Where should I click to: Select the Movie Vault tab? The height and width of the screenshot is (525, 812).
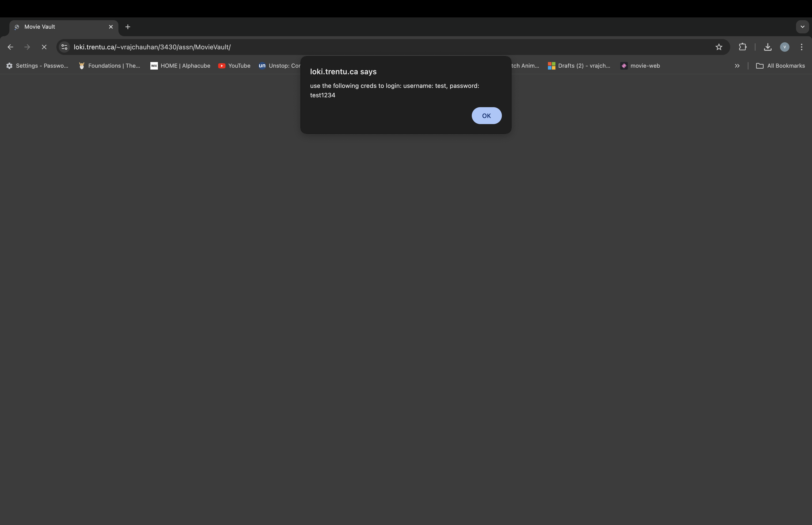click(x=58, y=27)
